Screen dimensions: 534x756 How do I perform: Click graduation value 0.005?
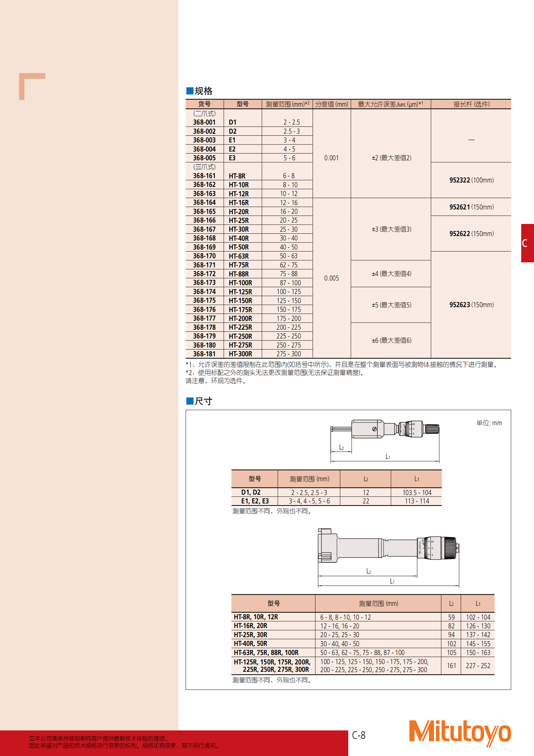click(x=331, y=278)
